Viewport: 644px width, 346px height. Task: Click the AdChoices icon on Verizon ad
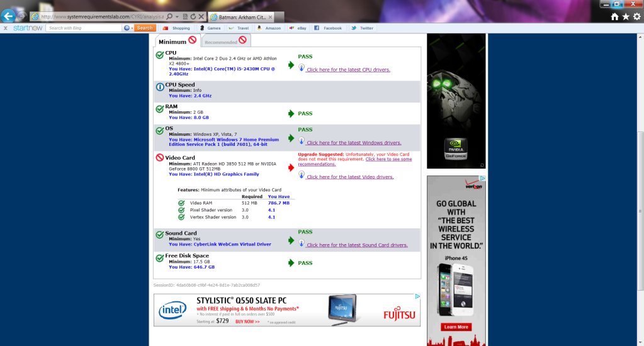click(483, 179)
